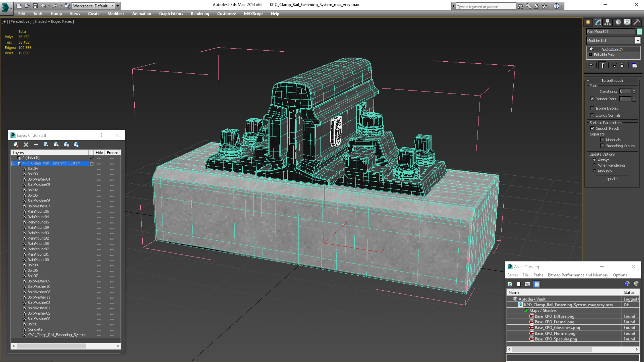The height and width of the screenshot is (362, 644).
Task: Enable Isoline Display checkbox
Action: click(592, 108)
